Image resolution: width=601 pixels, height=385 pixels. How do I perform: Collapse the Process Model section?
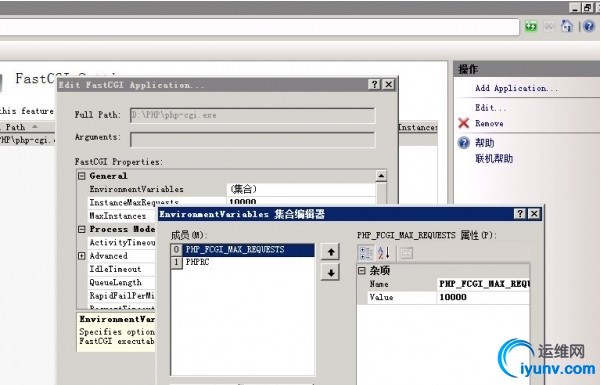click(x=82, y=229)
